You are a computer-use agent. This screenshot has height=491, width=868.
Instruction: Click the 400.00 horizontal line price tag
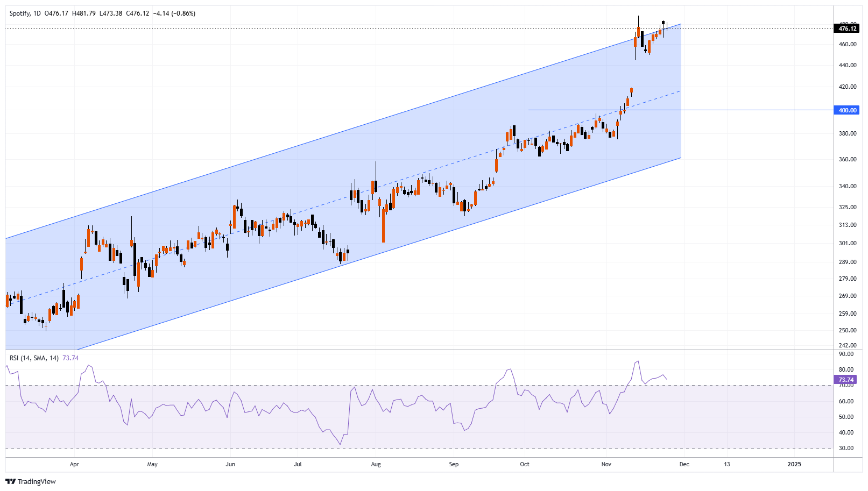pyautogui.click(x=847, y=110)
